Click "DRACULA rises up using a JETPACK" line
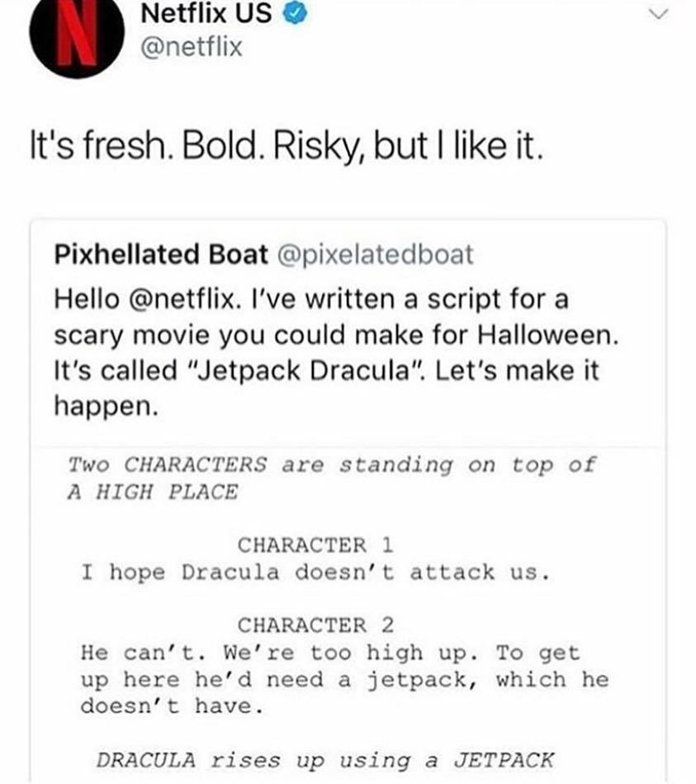 [x=325, y=761]
